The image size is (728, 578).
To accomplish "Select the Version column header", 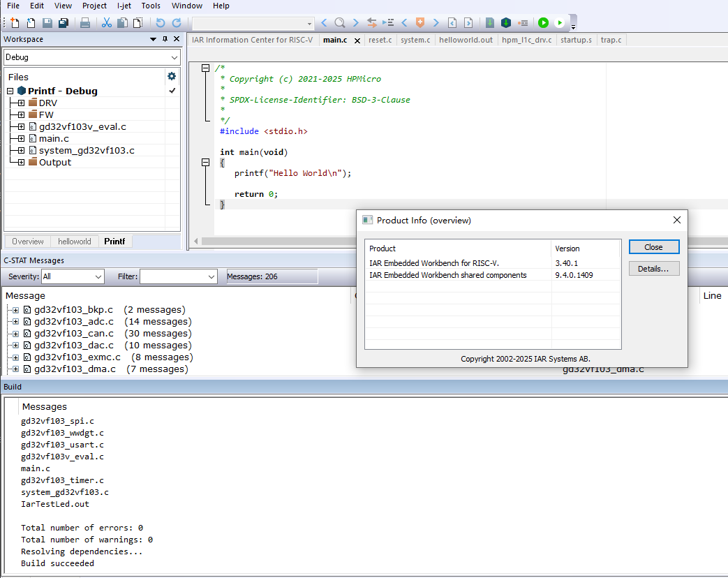I will [586, 249].
